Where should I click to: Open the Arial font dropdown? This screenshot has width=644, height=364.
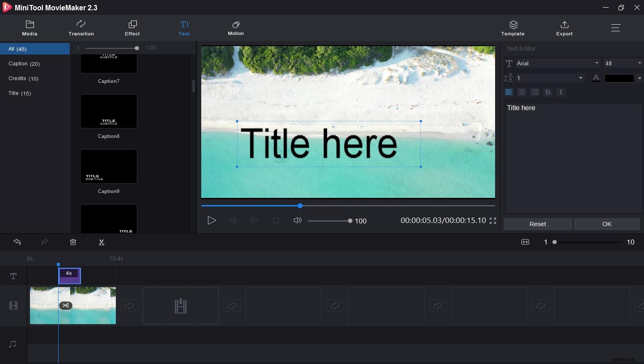597,63
